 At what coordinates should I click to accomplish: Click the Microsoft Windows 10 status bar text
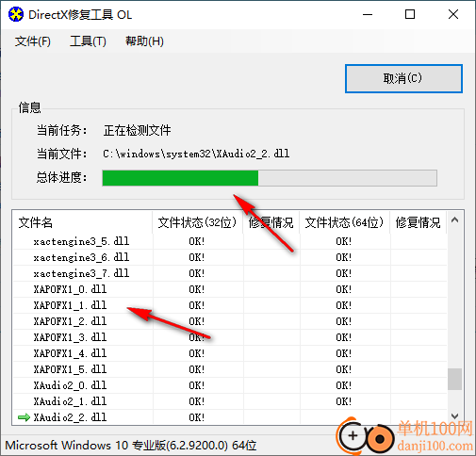pyautogui.click(x=131, y=446)
